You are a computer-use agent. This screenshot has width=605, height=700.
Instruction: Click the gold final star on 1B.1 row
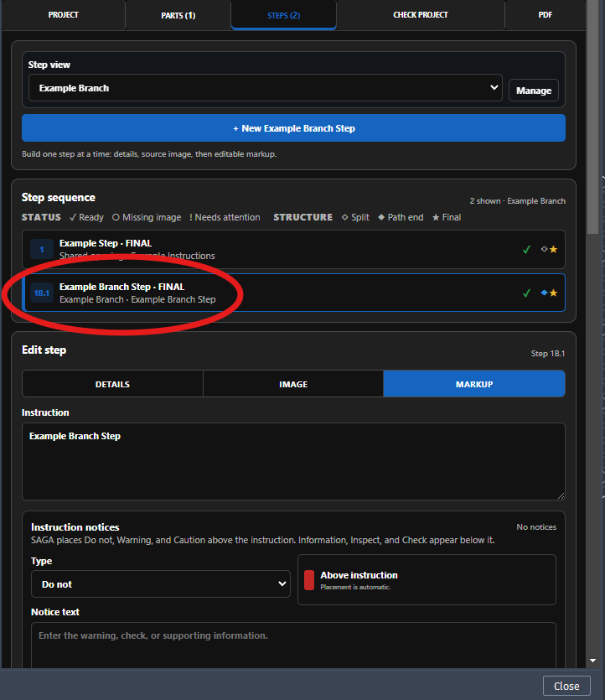coord(553,293)
